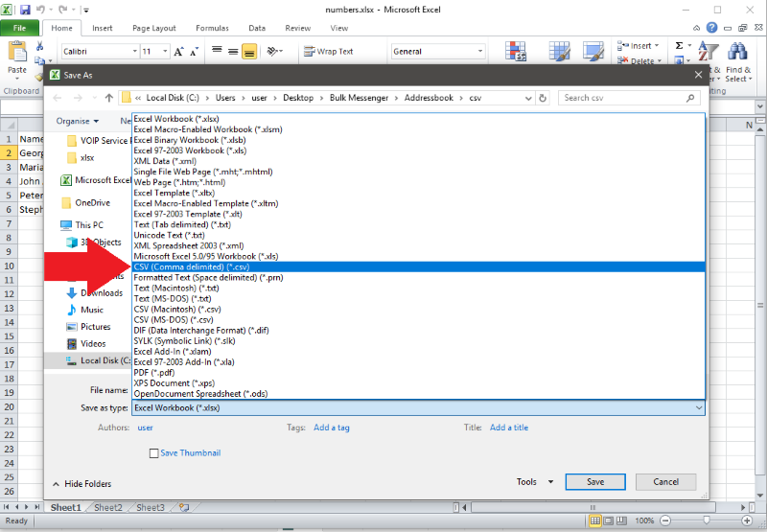Click the Save button
The width and height of the screenshot is (767, 532).
coord(594,482)
